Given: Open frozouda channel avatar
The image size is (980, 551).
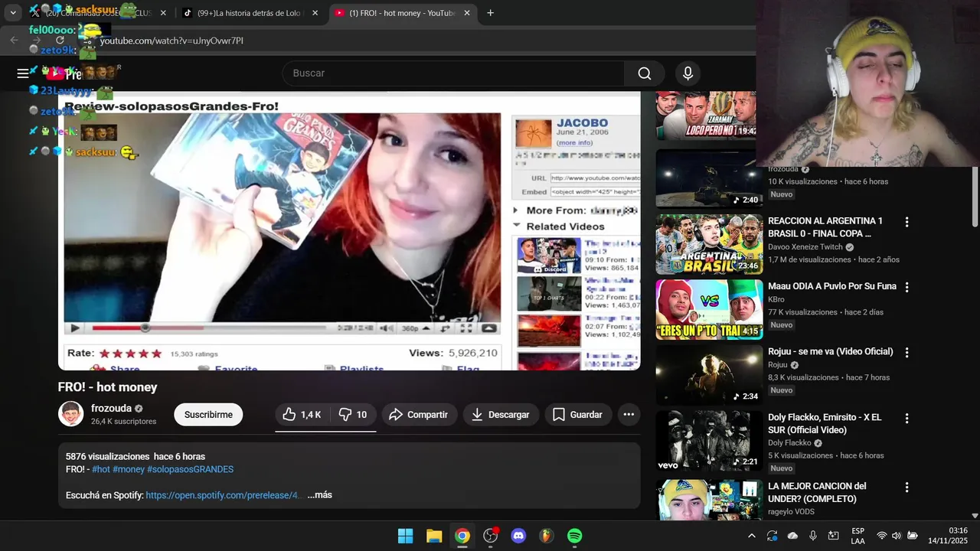Looking at the screenshot, I should tap(71, 414).
